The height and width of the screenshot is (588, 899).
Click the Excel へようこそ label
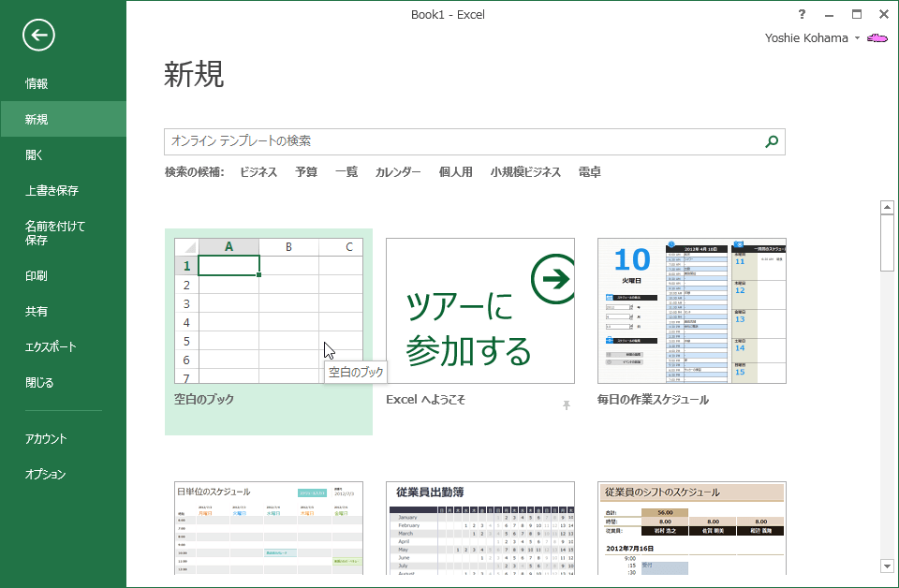[x=425, y=400]
